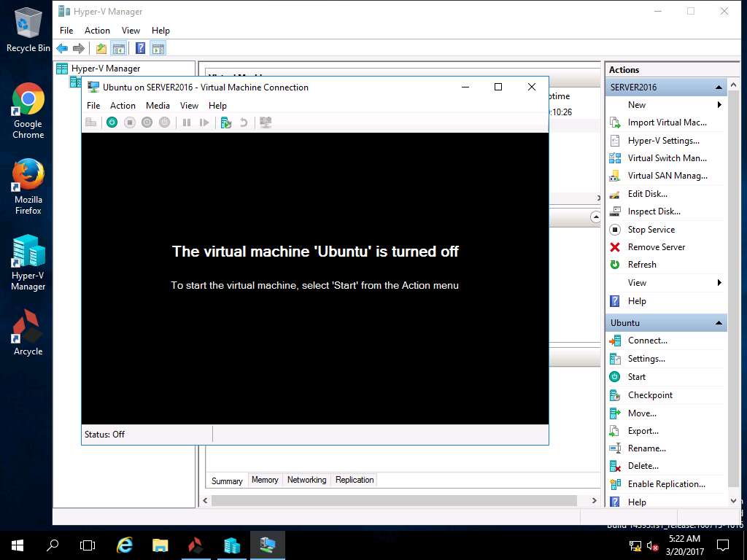
Task: Click the Enhanced Session toolbar icon
Action: 266,122
